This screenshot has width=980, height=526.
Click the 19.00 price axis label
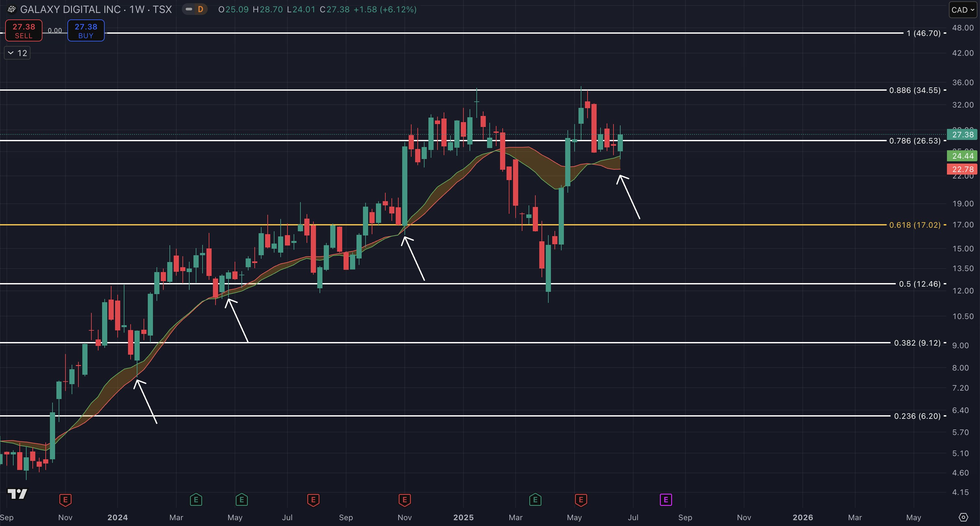(963, 204)
